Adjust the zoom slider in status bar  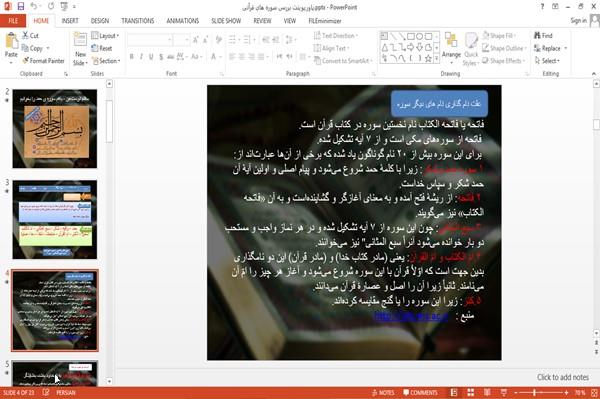(534, 392)
